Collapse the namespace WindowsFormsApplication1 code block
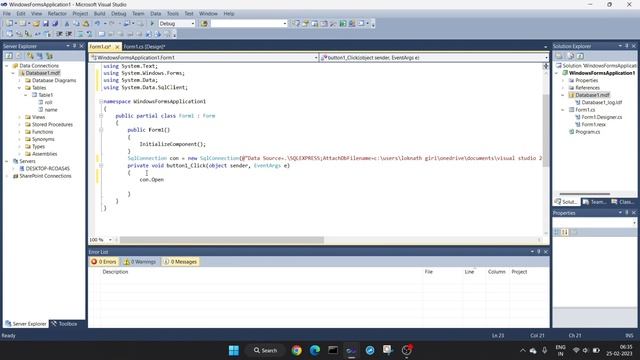The height and width of the screenshot is (360, 640). pyautogui.click(x=101, y=101)
